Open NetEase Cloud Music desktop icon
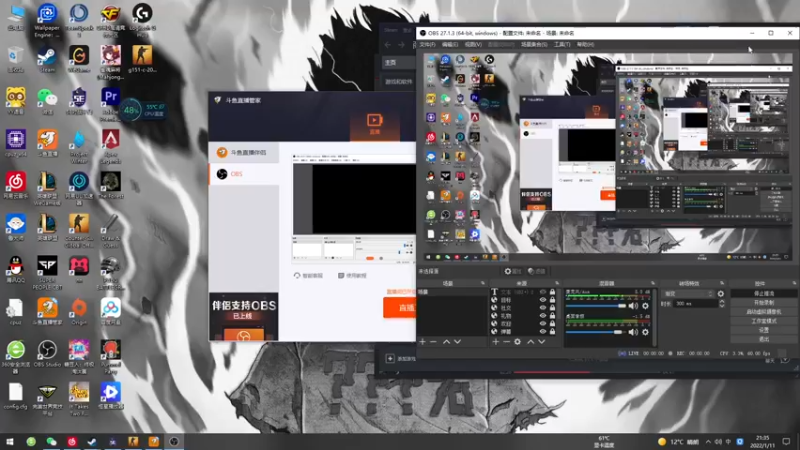Viewport: 800px width, 450px height. click(16, 185)
